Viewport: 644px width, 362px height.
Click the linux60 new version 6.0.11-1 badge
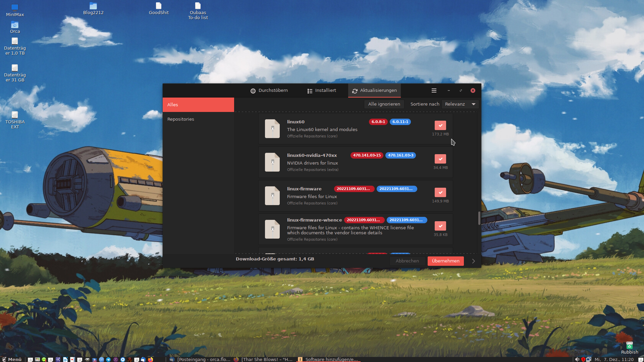click(400, 122)
